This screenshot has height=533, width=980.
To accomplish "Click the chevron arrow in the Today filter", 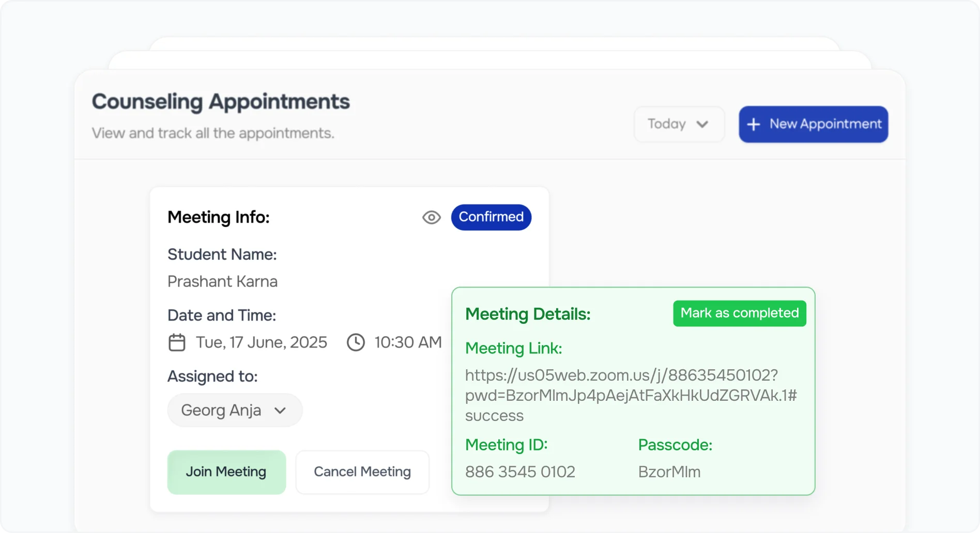I will point(702,124).
